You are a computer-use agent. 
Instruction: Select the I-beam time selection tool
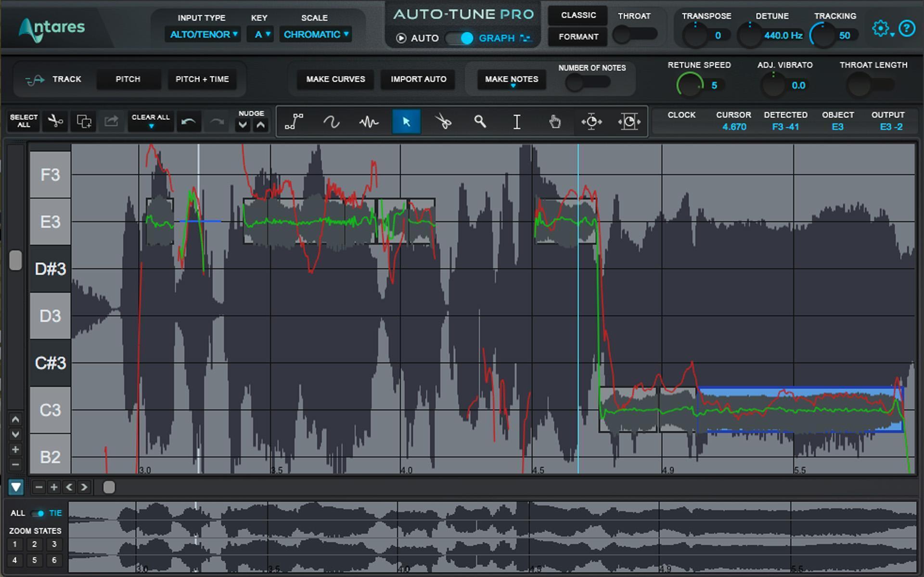pos(517,122)
